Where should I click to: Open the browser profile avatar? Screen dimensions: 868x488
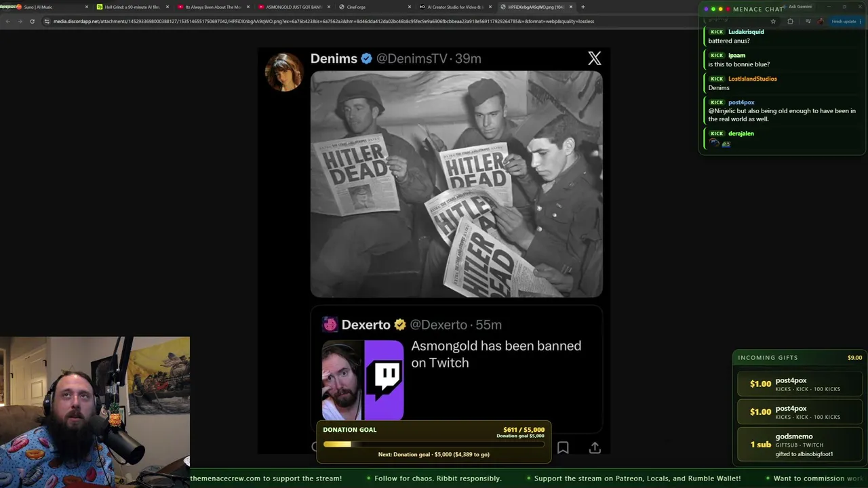pyautogui.click(x=821, y=21)
